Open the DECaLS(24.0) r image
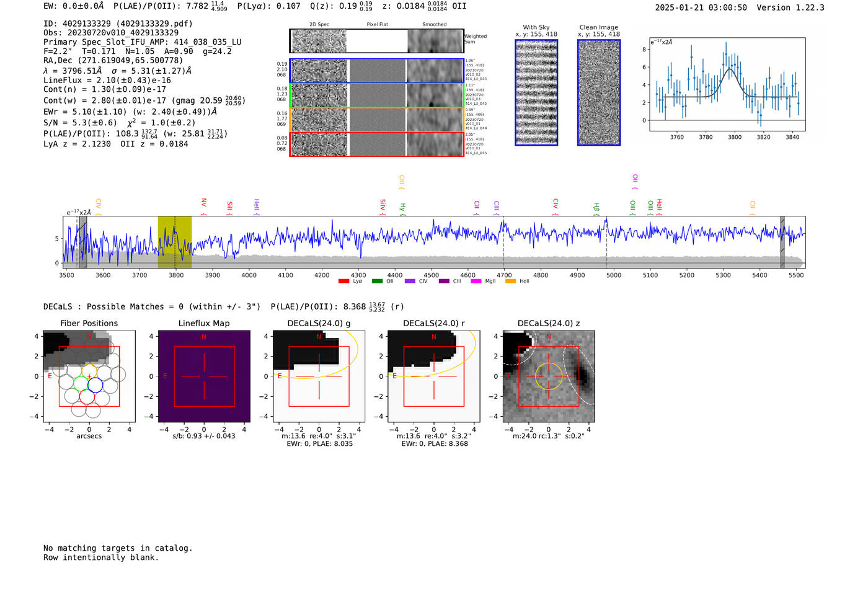 (x=434, y=376)
